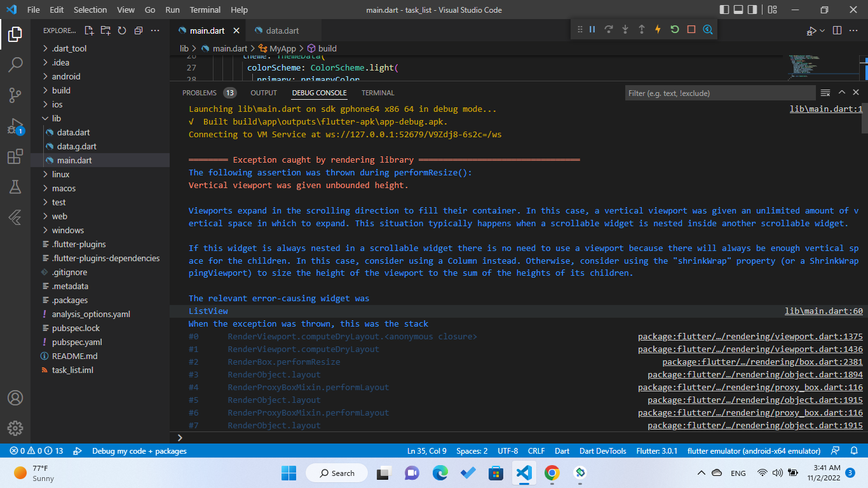Open the Source Control view

pyautogui.click(x=15, y=95)
